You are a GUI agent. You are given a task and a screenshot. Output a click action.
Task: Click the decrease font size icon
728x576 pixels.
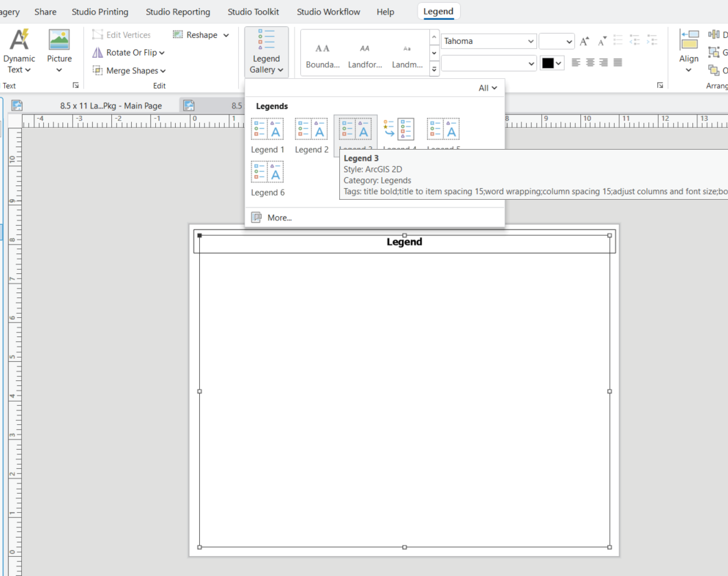tap(602, 41)
